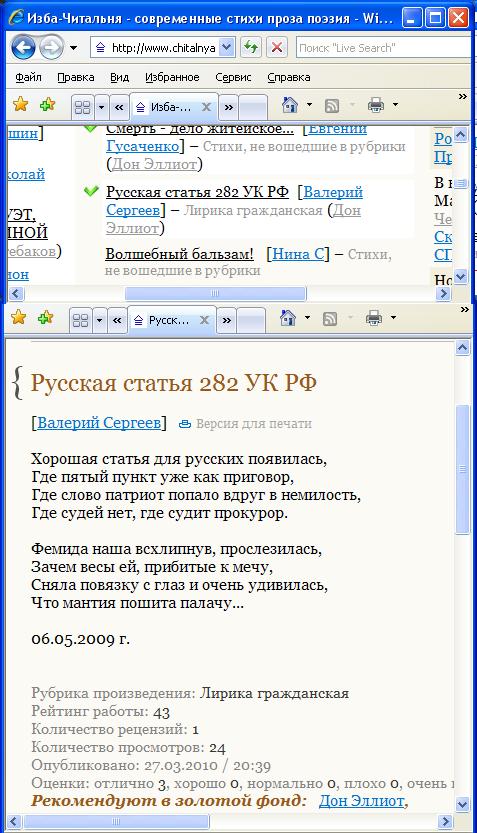Select the Русск... browser tab

pos(171,320)
